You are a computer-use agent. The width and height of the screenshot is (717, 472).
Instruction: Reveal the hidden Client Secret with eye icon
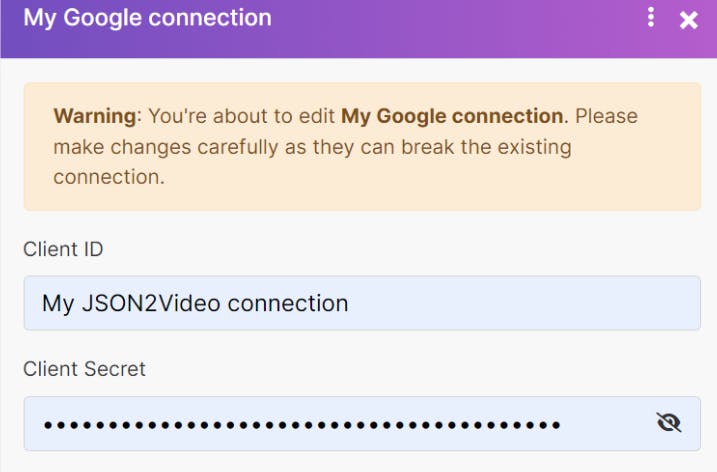(669, 423)
